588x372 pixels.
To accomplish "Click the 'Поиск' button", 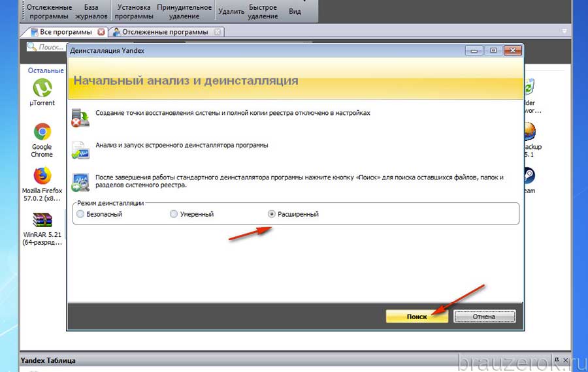I will coord(417,317).
